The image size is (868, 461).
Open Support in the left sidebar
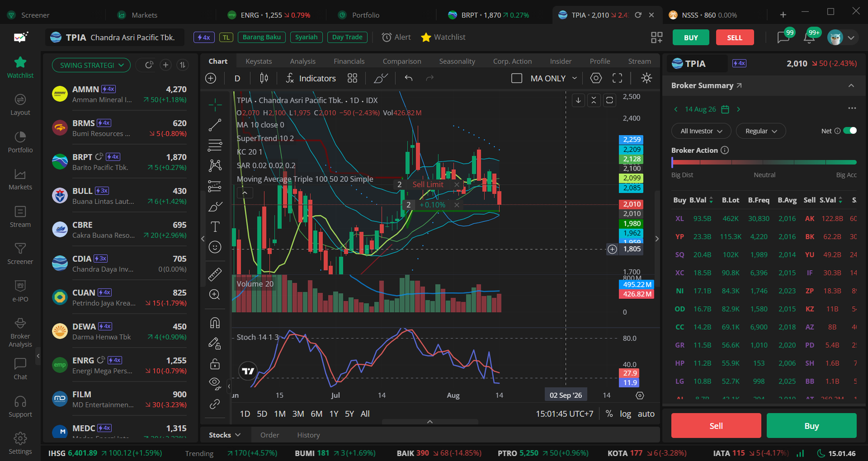[20, 406]
